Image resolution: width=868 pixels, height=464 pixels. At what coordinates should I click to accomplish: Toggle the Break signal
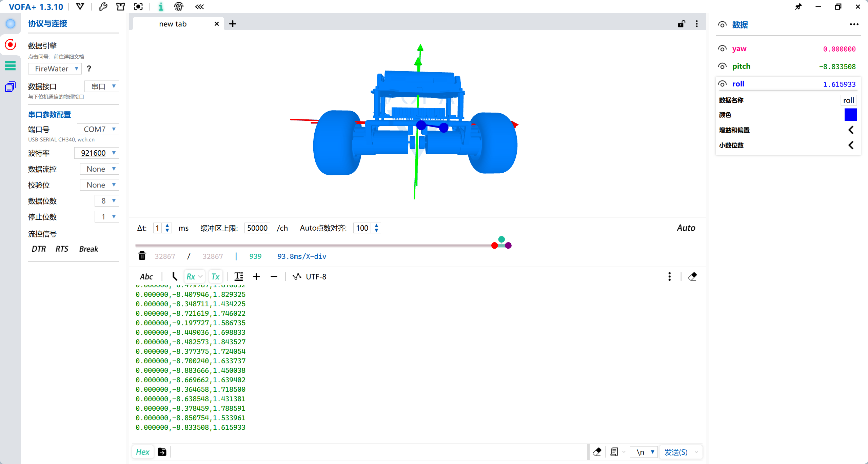[x=88, y=249]
